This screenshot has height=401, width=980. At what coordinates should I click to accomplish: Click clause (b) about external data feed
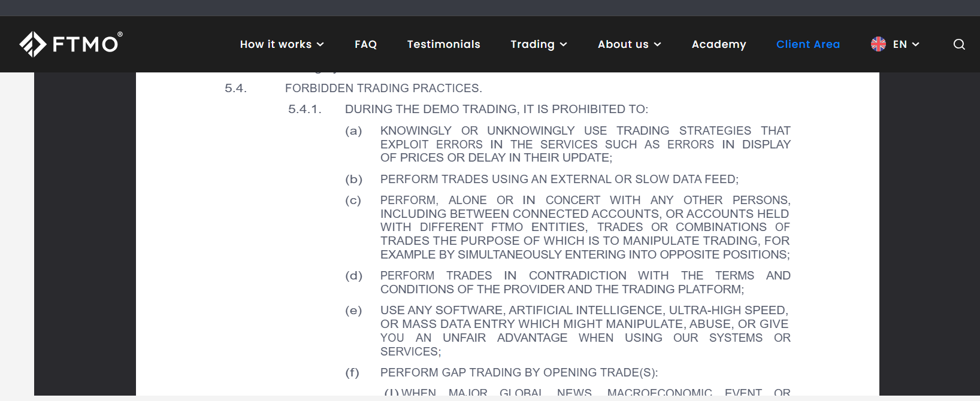coord(559,180)
